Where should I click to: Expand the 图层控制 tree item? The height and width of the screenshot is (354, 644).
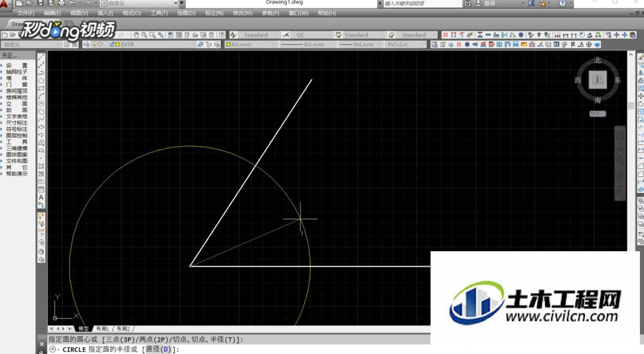[x=2, y=136]
